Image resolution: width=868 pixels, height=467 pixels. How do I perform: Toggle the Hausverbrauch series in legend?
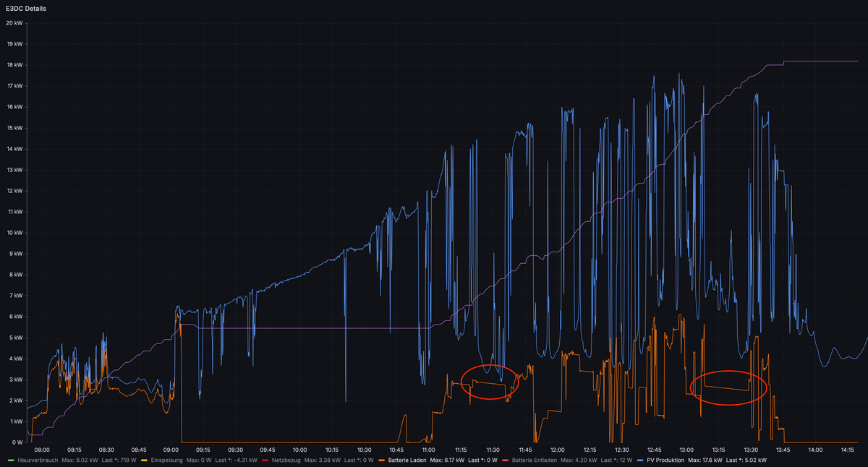36,460
